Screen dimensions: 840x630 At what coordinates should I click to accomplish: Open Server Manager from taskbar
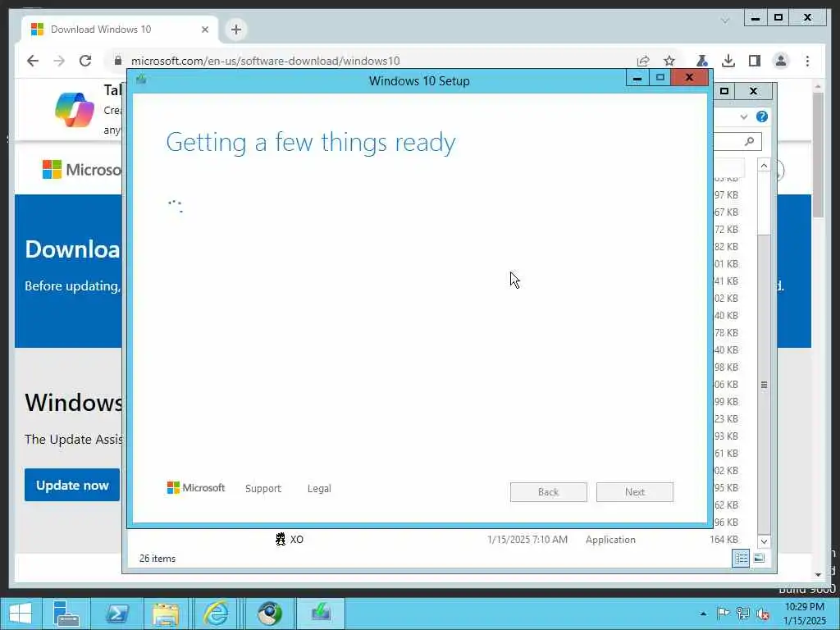[66, 614]
